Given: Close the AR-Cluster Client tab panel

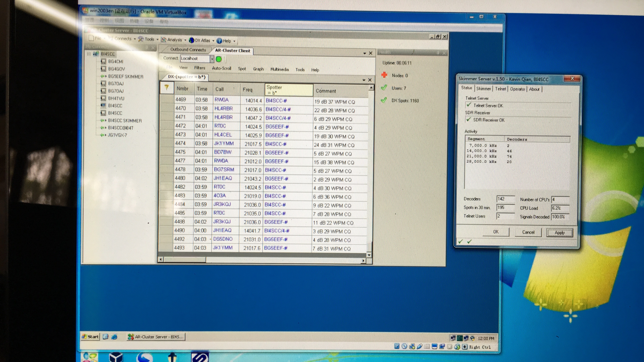Looking at the screenshot, I should 370,53.
